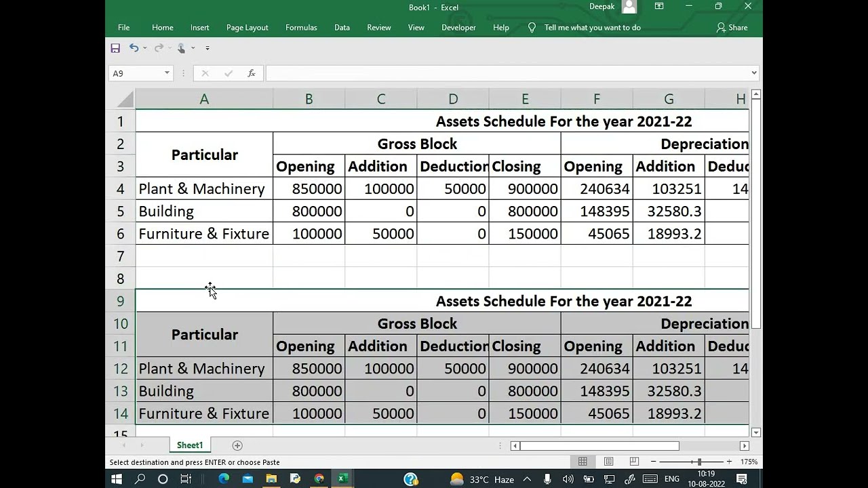The image size is (868, 488).
Task: Show hidden system tray icons chevron
Action: tap(527, 479)
